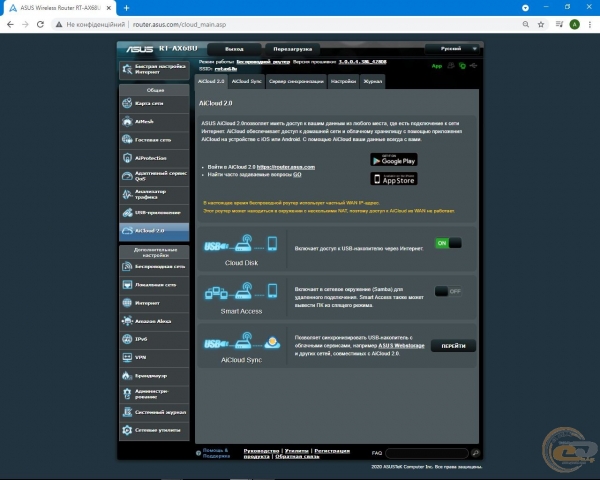Click the ПЕРЕЙТИ button for AiCloud Sync

pyautogui.click(x=453, y=346)
